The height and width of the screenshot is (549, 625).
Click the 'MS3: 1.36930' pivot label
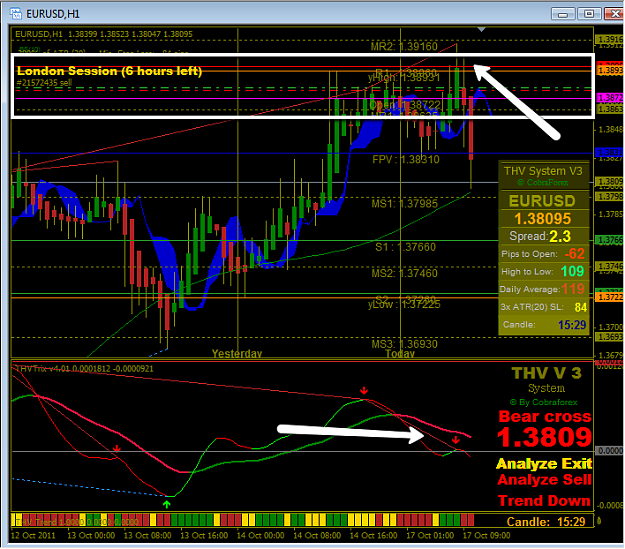tap(405, 344)
